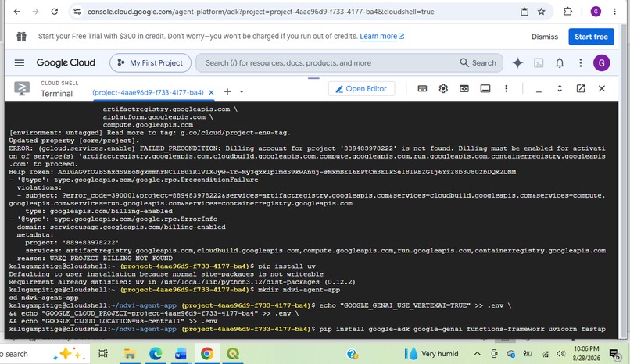Image resolution: width=630 pixels, height=364 pixels.
Task: Open Very humid weather widget
Action: 431,354
